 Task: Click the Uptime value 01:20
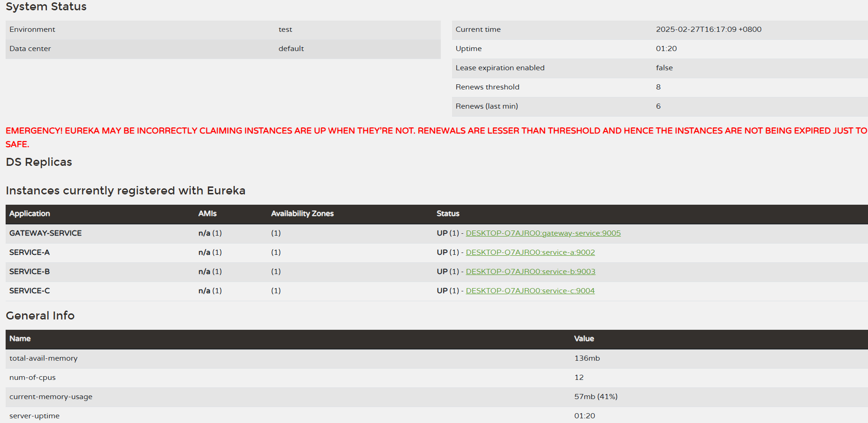coord(666,49)
